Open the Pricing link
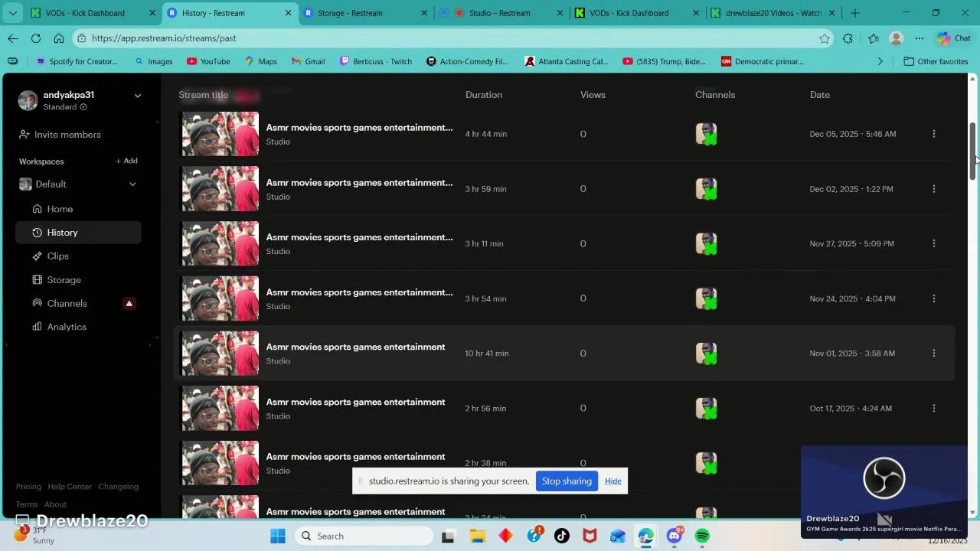The width and height of the screenshot is (980, 551). tap(28, 487)
